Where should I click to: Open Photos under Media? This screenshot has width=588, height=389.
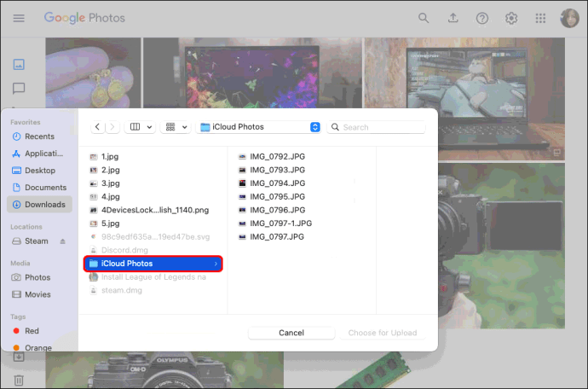39,277
